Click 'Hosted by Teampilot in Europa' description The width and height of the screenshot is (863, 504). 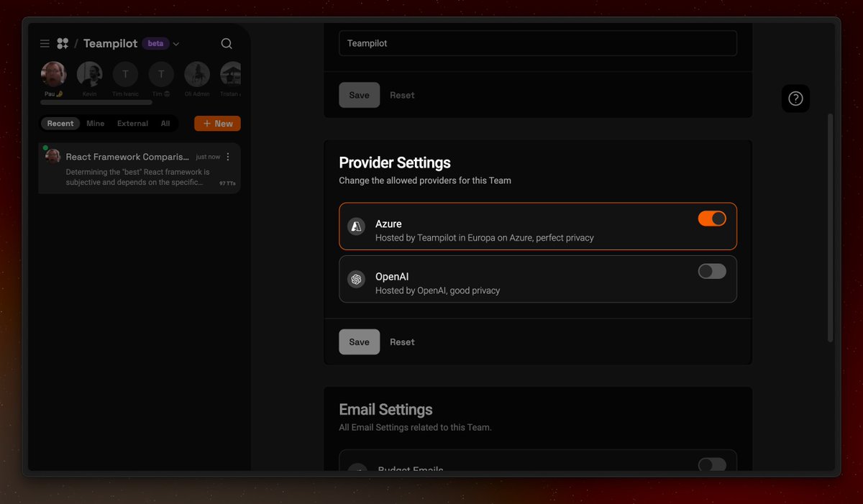coord(485,238)
